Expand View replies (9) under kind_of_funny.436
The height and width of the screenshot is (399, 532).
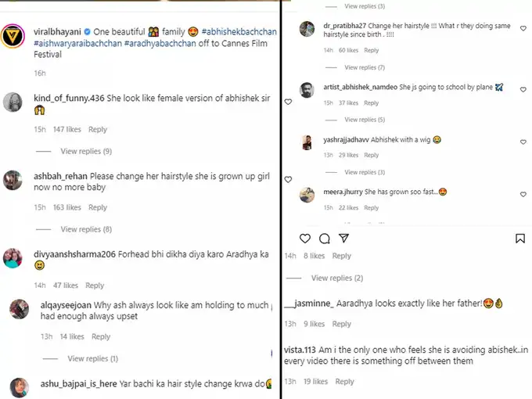click(86, 151)
